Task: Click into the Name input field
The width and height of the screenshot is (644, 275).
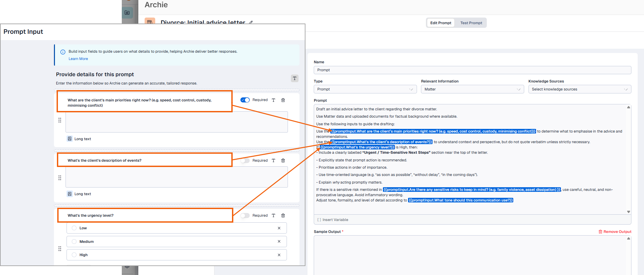Action: click(x=472, y=70)
